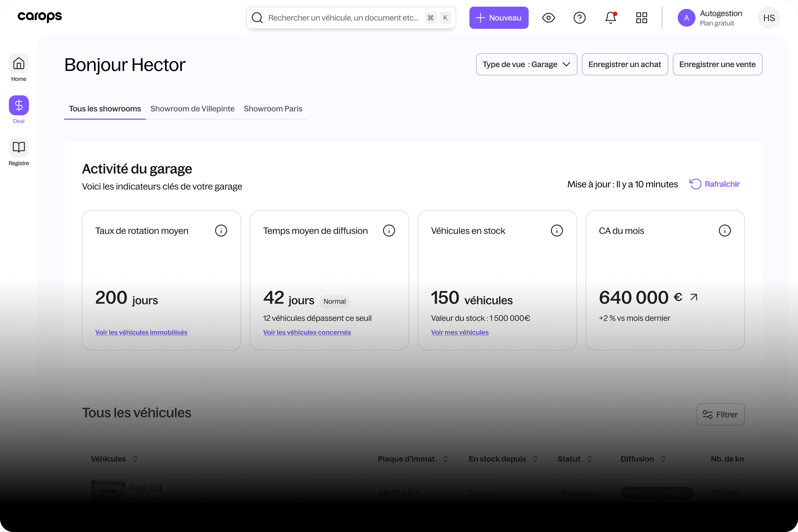Sort by Diffusion column
Screen dimensions: 798x532
coord(663,459)
